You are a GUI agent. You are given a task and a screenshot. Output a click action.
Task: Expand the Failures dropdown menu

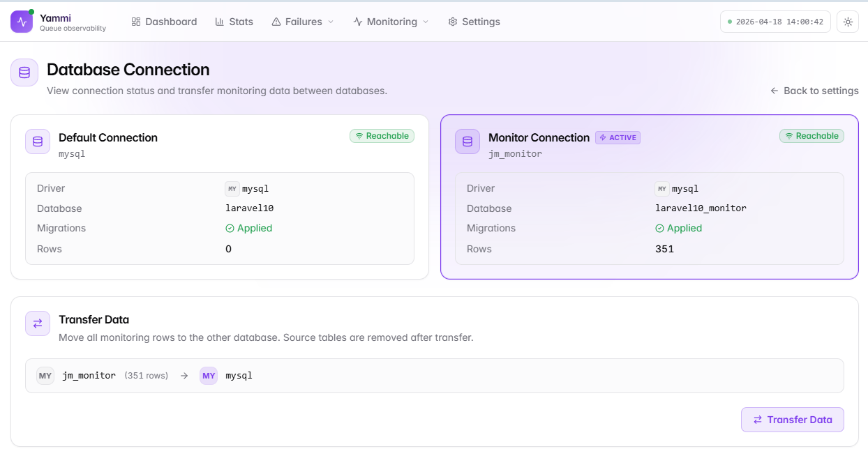(303, 22)
